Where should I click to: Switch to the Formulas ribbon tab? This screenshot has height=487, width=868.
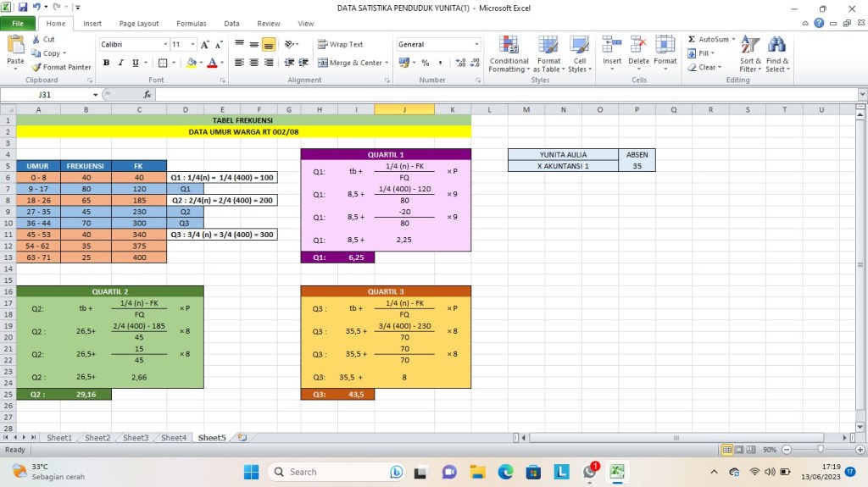(x=191, y=24)
